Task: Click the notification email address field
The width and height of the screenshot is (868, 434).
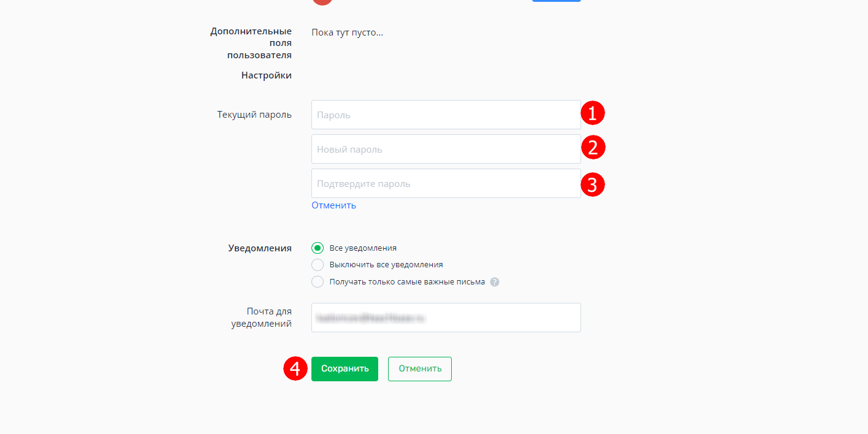Action: click(446, 318)
